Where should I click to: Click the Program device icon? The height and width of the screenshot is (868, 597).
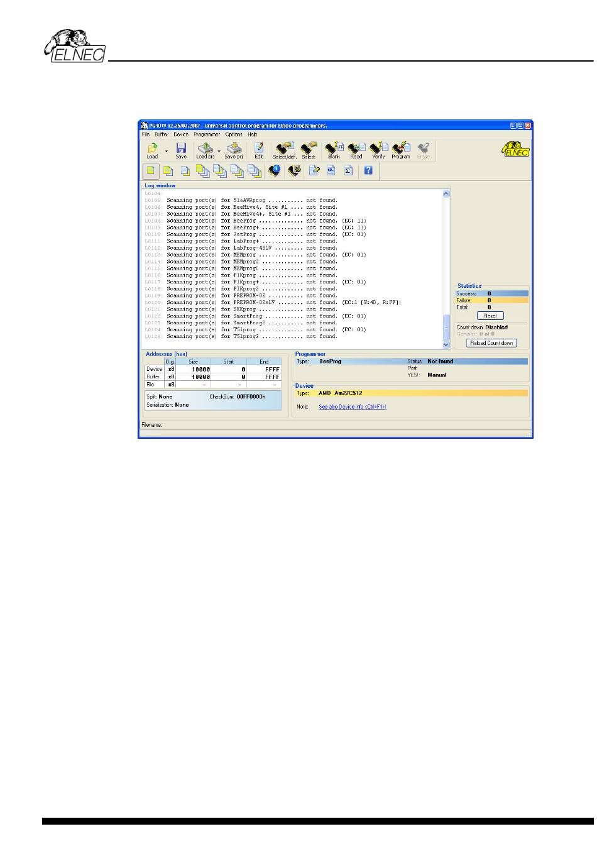(x=401, y=150)
